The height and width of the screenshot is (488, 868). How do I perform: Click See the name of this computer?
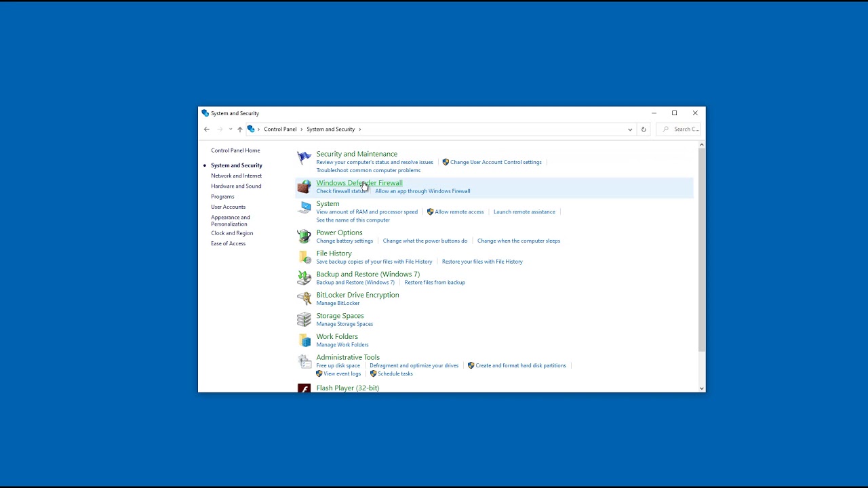(353, 220)
